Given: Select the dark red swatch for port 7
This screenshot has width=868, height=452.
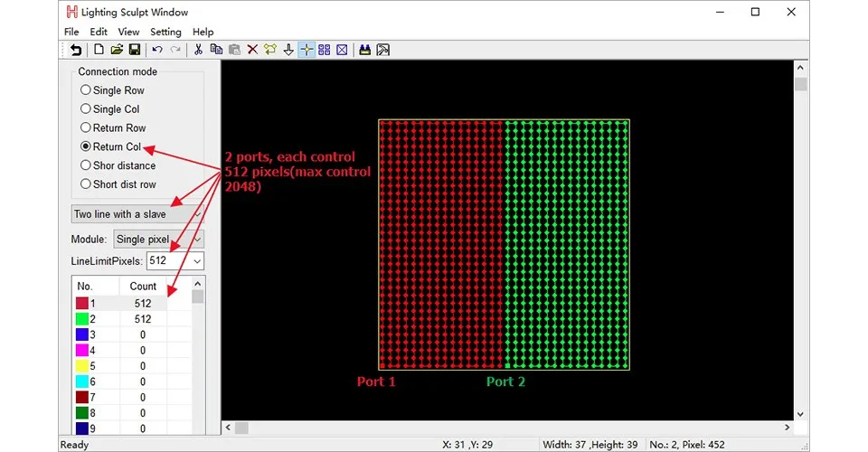Looking at the screenshot, I should (82, 397).
